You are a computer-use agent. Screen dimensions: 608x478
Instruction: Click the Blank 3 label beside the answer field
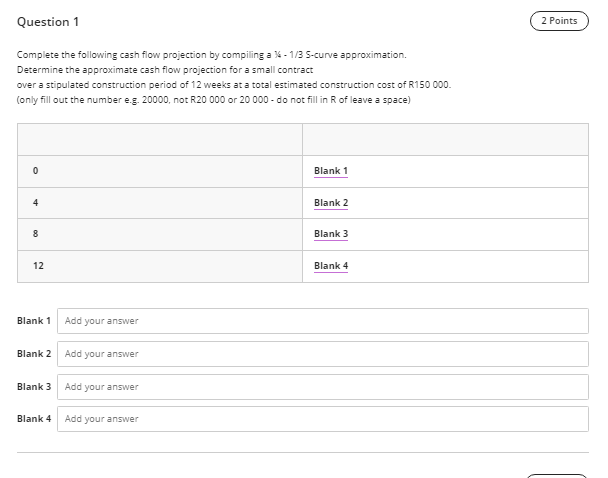(x=34, y=386)
